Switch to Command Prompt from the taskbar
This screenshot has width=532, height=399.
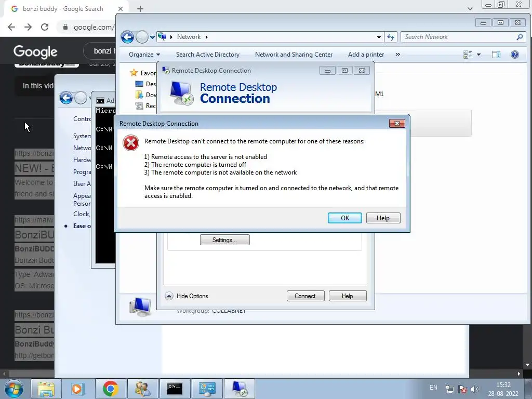coord(175,389)
